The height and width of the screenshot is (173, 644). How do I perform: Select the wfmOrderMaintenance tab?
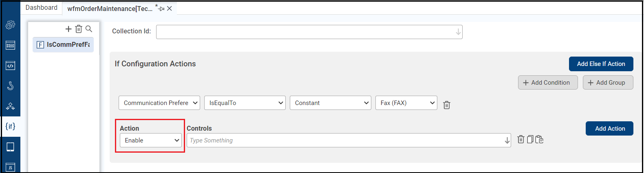(x=110, y=9)
